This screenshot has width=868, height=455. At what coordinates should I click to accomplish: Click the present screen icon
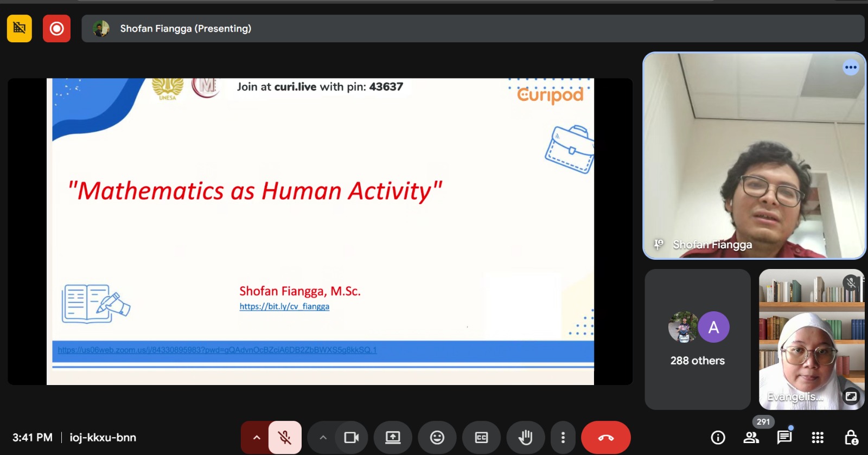[393, 437]
